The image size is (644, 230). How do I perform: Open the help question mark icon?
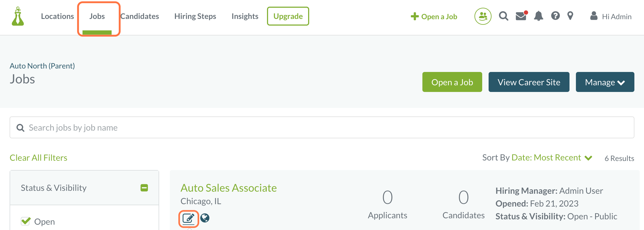coord(555,16)
